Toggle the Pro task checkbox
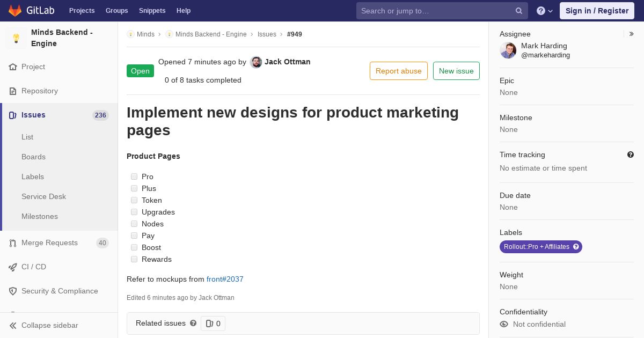The height and width of the screenshot is (338, 644). 134,177
